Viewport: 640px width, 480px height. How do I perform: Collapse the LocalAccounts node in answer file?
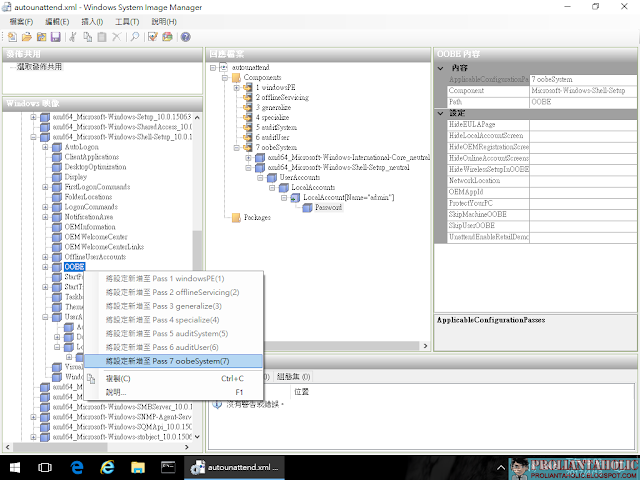click(272, 187)
